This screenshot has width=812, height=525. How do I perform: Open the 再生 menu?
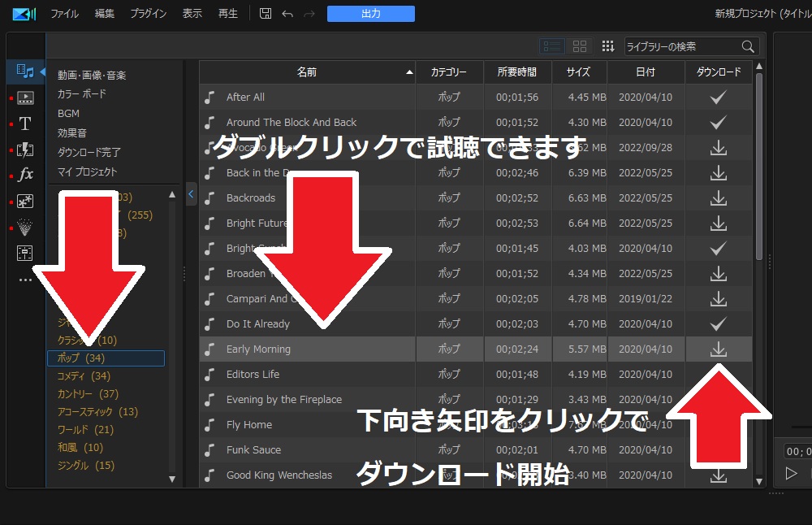point(228,14)
